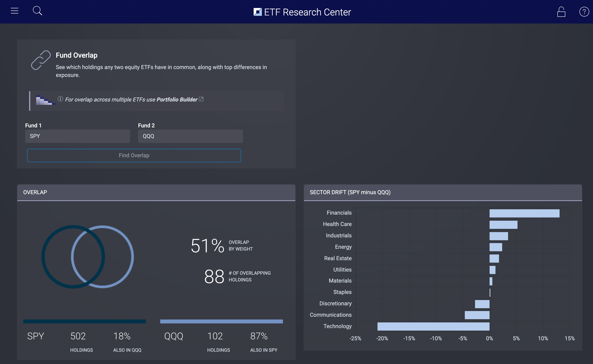This screenshot has height=364, width=593.
Task: Click the info icon beside overlap note
Action: pos(60,99)
